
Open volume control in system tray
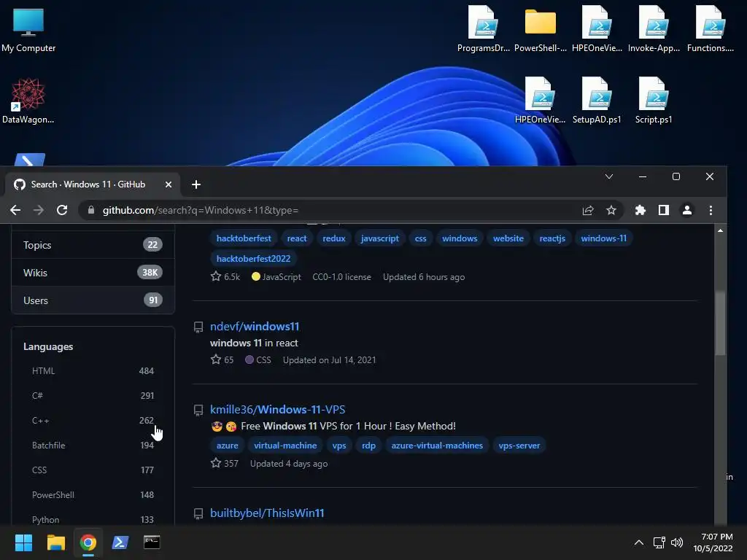click(677, 542)
